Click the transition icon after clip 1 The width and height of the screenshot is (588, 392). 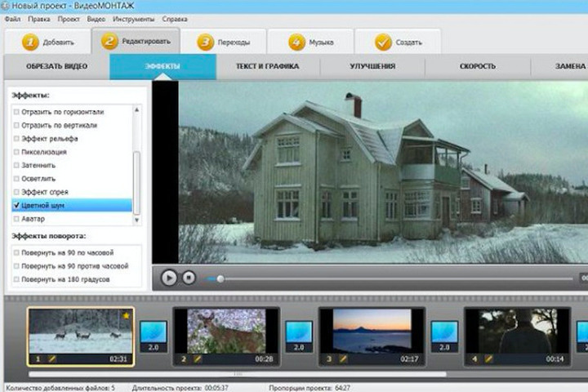pyautogui.click(x=153, y=332)
